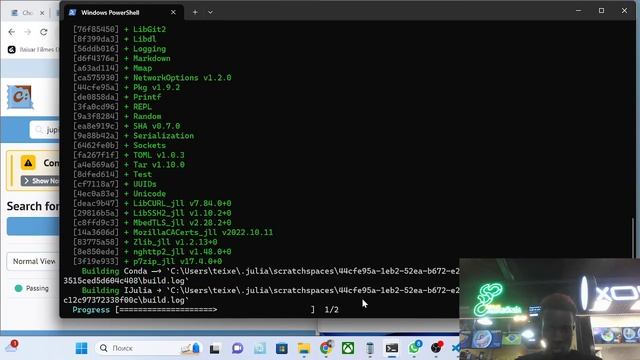This screenshot has width=640, height=360.
Task: Click the taskbar search box 'Поиск'
Action: click(x=149, y=348)
